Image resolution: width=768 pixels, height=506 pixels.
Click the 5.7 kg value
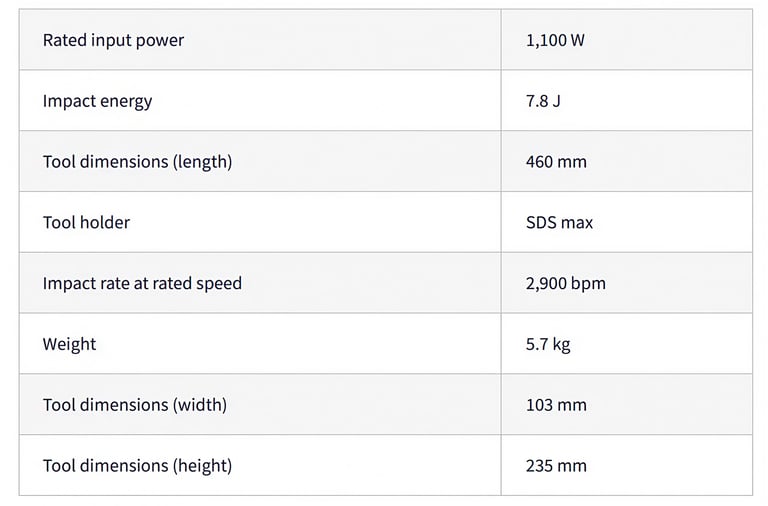point(548,344)
